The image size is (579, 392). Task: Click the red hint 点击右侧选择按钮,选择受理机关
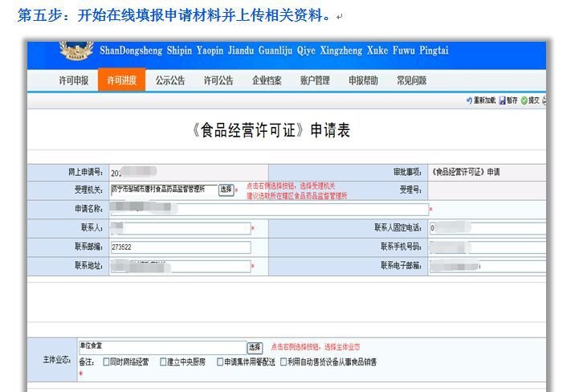(x=291, y=186)
